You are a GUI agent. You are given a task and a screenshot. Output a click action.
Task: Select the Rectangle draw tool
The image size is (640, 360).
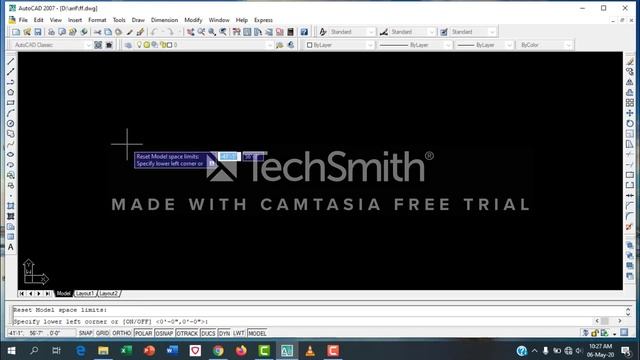point(11,103)
